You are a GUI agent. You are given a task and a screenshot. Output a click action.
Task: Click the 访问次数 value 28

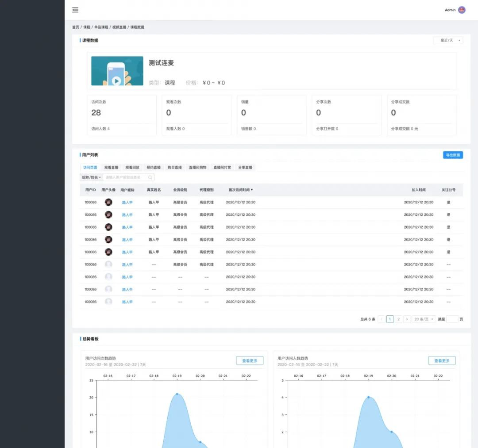(96, 113)
